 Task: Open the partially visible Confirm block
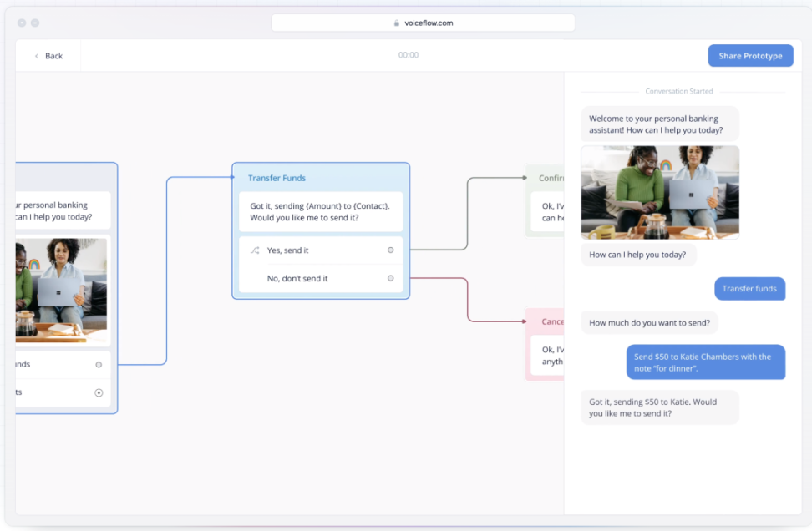click(x=546, y=200)
